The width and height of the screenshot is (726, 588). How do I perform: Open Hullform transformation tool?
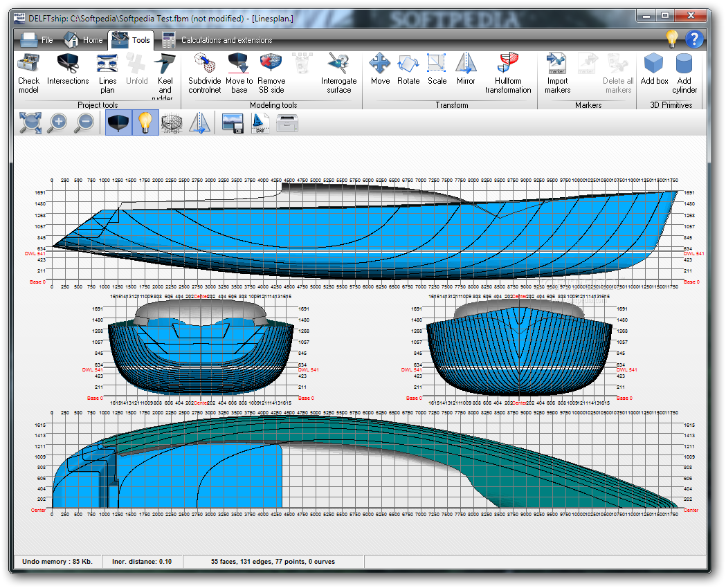click(508, 74)
